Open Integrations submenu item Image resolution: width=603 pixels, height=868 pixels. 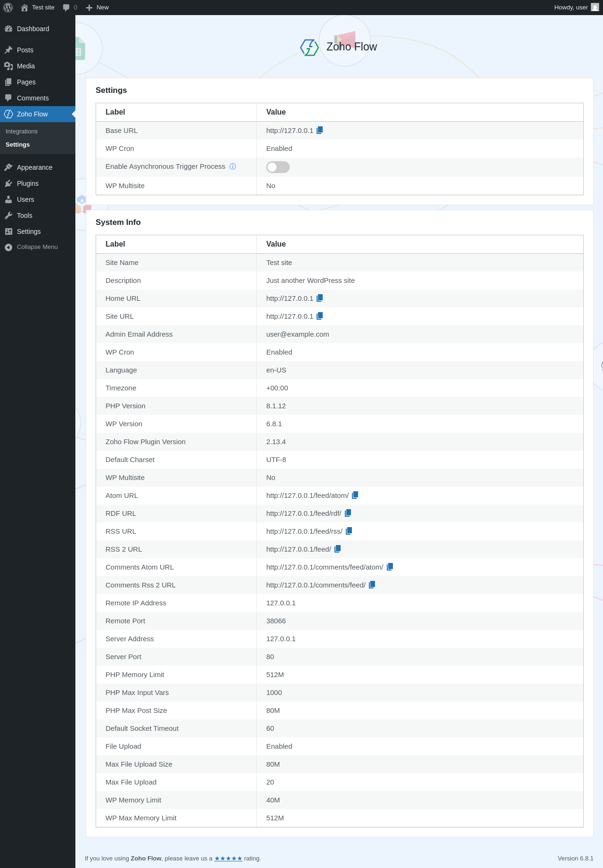[x=22, y=132]
